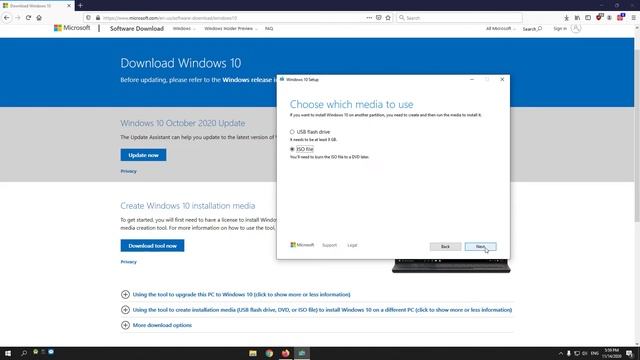
Task: Open the Windows Start button
Action: pos(8,353)
